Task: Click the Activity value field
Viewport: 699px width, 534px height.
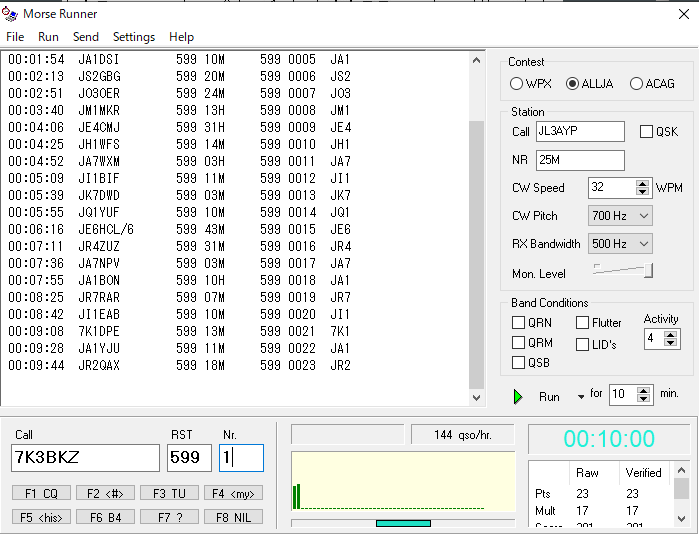Action: point(654,339)
